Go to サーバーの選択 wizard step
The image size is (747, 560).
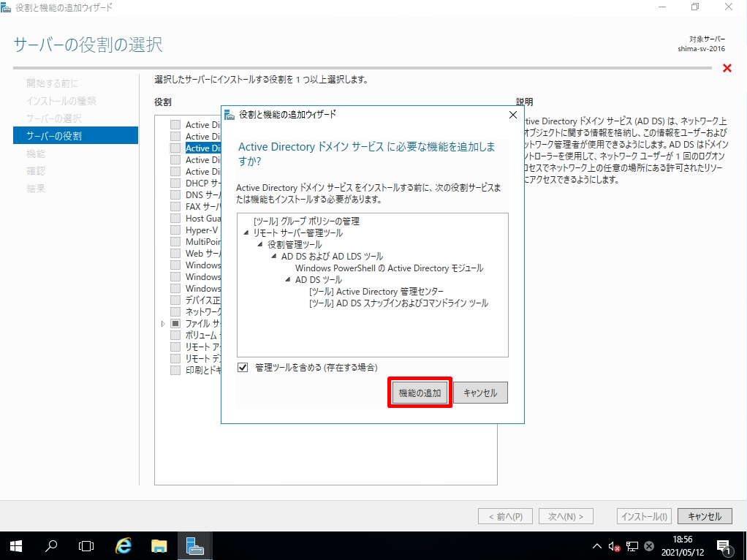coord(54,118)
